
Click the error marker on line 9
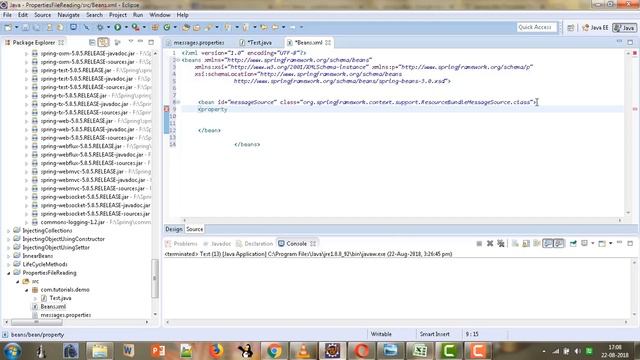click(x=167, y=109)
